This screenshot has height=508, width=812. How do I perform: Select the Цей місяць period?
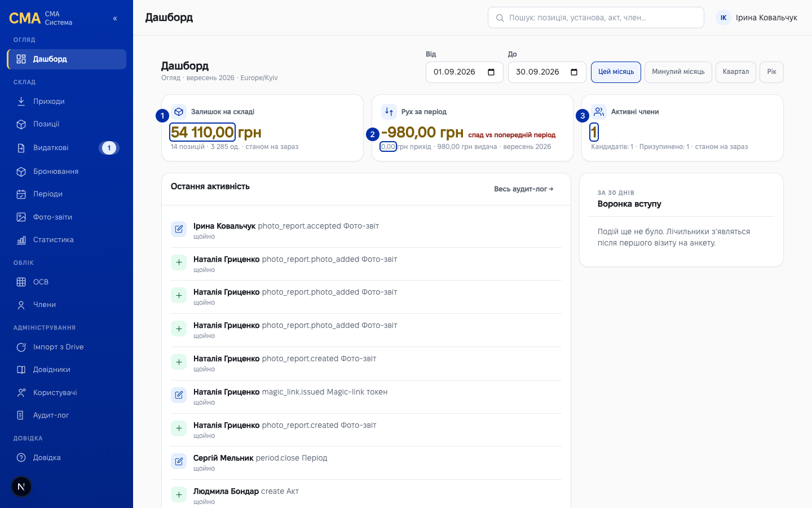click(616, 72)
